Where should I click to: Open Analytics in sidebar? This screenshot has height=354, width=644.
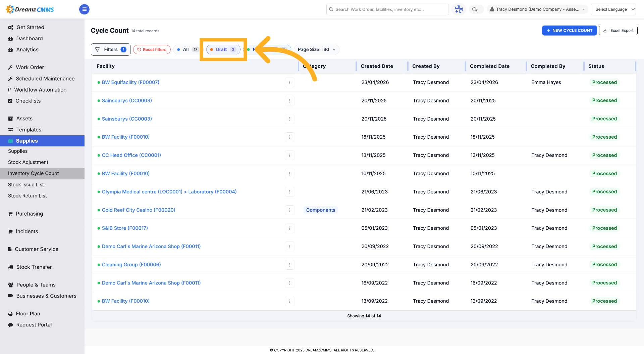coord(27,50)
